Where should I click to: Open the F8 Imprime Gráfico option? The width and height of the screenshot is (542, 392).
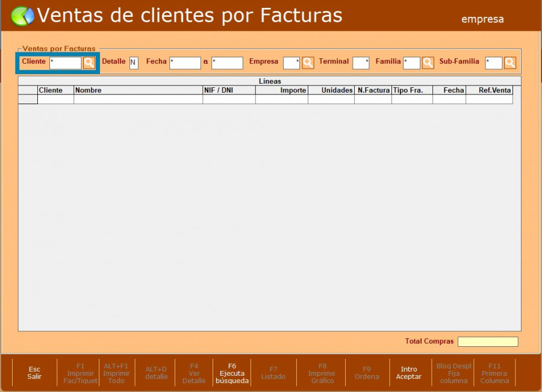coord(322,373)
